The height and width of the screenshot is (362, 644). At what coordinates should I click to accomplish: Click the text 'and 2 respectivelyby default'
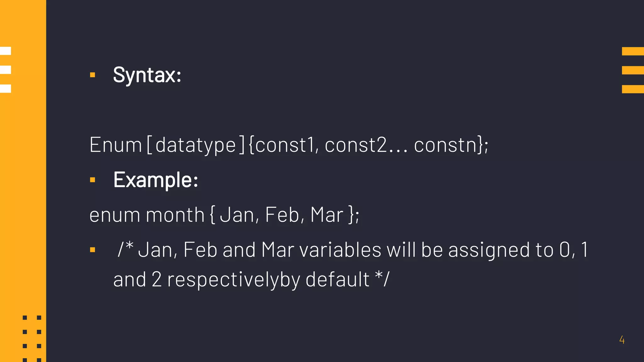241,280
